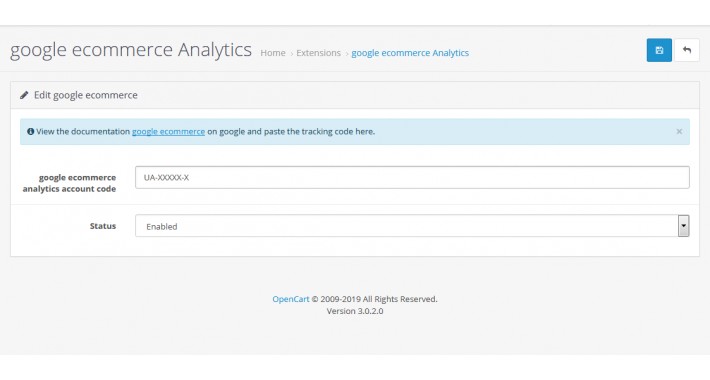Click the pencil icon beside Edit google ecommerce

24,95
